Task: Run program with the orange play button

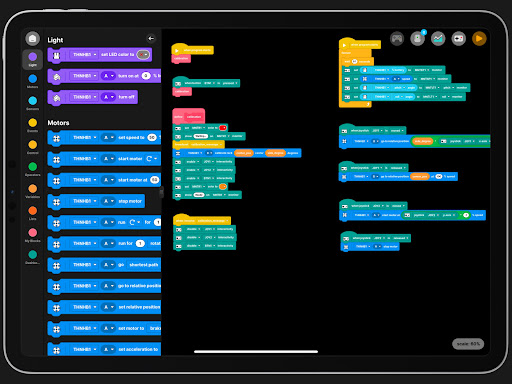Action: click(479, 39)
